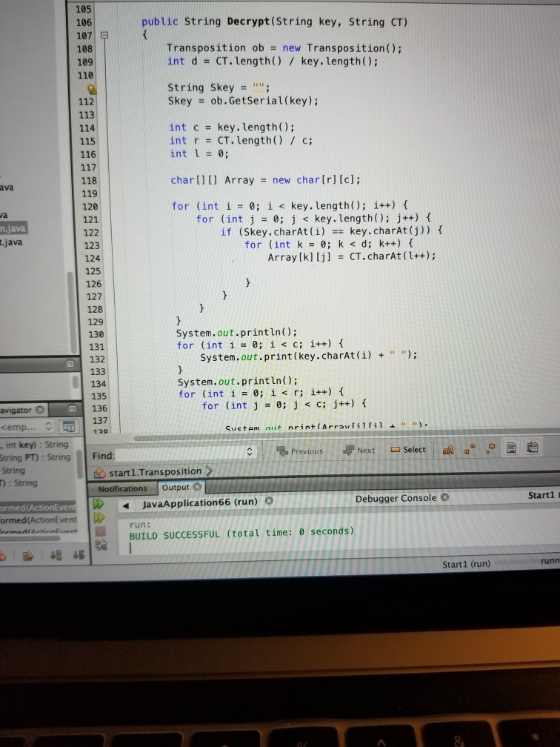This screenshot has height=747, width=560.
Task: Click the Find text field
Action: (x=181, y=453)
